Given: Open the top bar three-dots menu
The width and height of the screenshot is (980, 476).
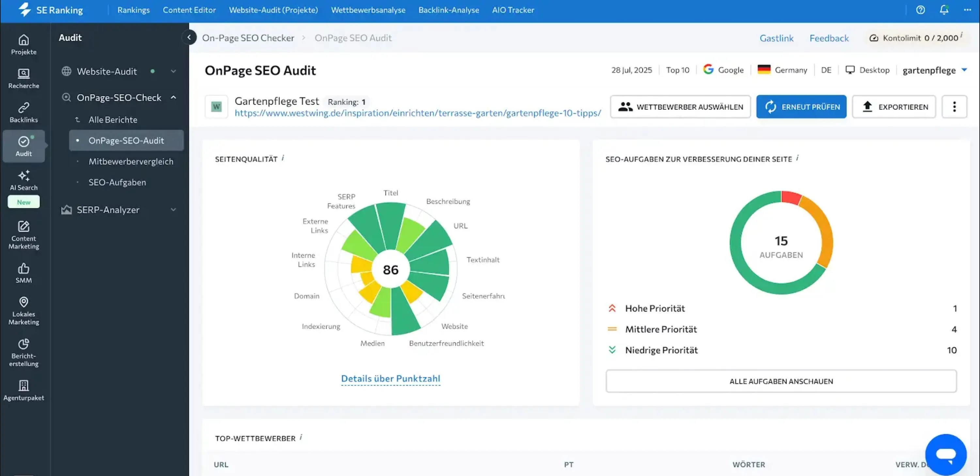Looking at the screenshot, I should (x=968, y=10).
